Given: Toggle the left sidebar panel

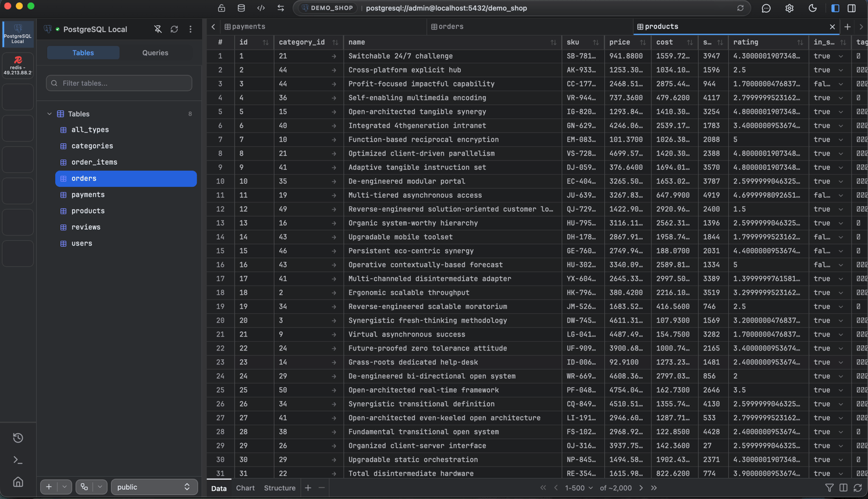Looking at the screenshot, I should pyautogui.click(x=835, y=8).
